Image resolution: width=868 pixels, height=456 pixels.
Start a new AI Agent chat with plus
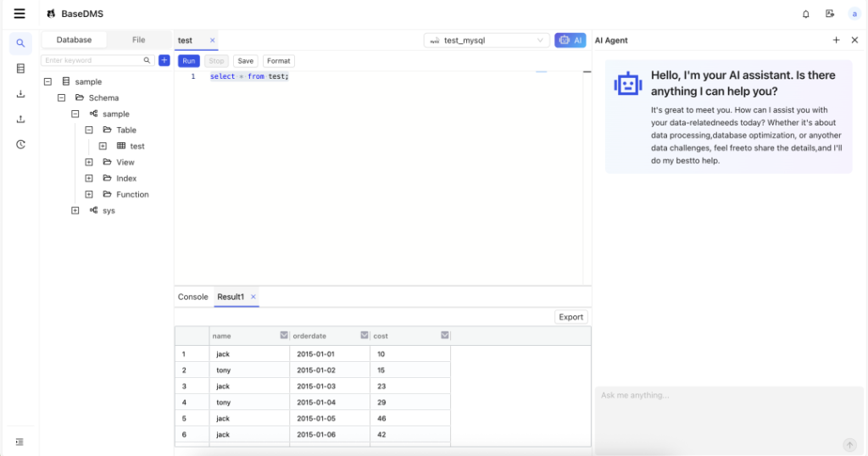(836, 40)
